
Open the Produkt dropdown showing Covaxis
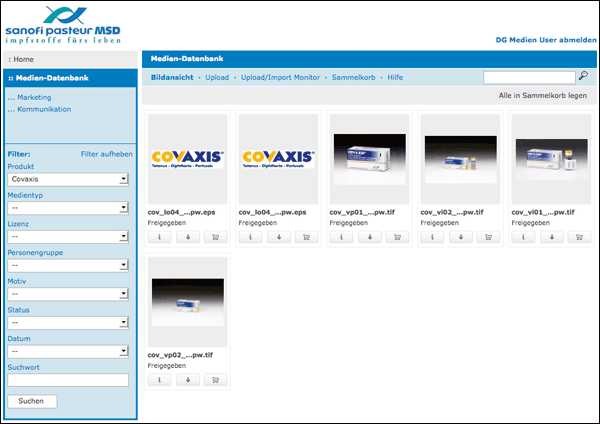click(68, 179)
